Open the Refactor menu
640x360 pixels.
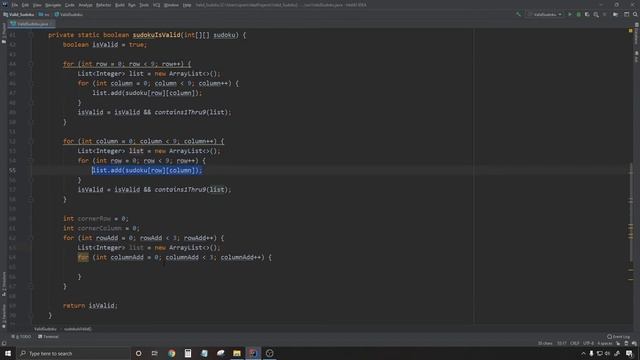pos(104,5)
